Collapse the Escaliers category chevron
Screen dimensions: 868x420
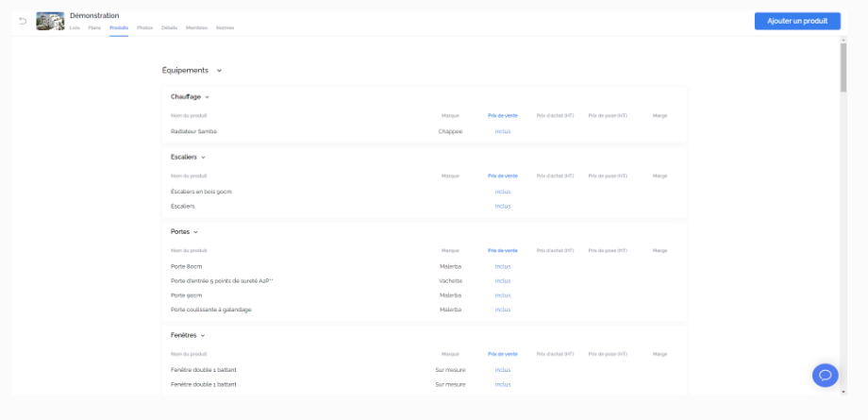tap(203, 158)
